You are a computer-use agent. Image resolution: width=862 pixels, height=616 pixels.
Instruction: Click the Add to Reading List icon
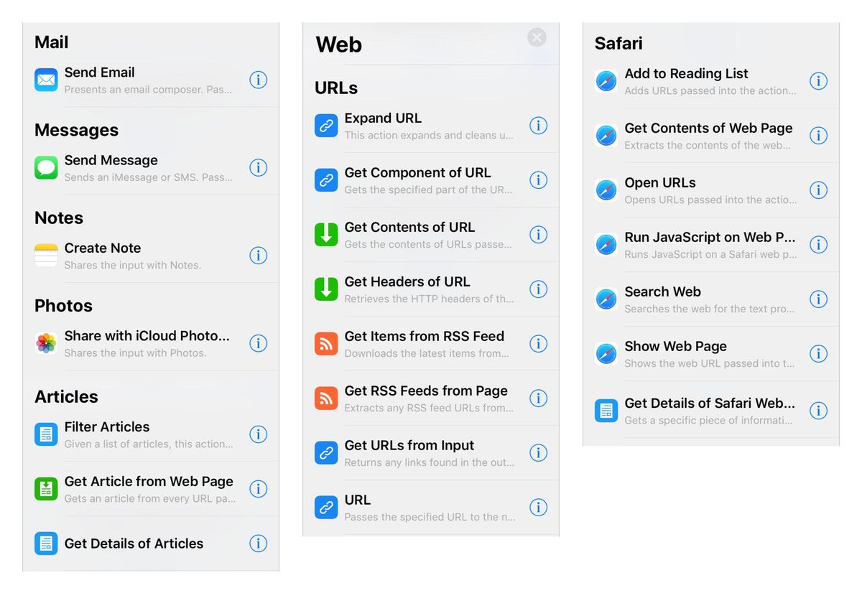(x=606, y=81)
